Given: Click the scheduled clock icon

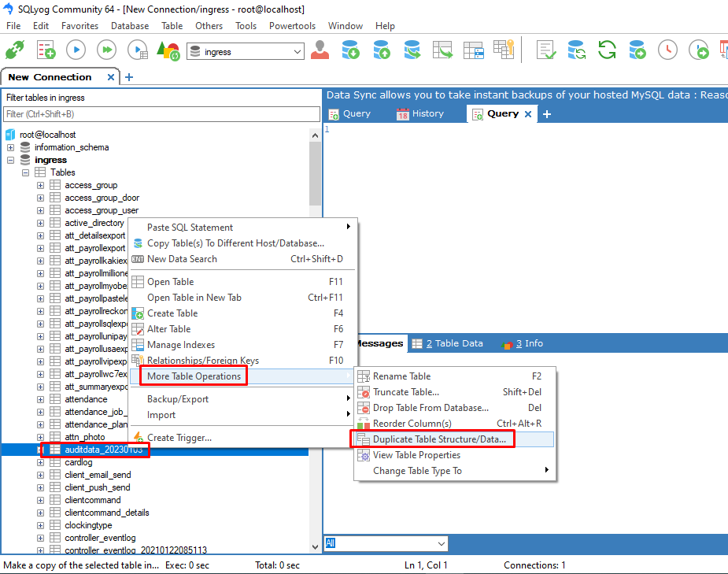Looking at the screenshot, I should coord(667,50).
